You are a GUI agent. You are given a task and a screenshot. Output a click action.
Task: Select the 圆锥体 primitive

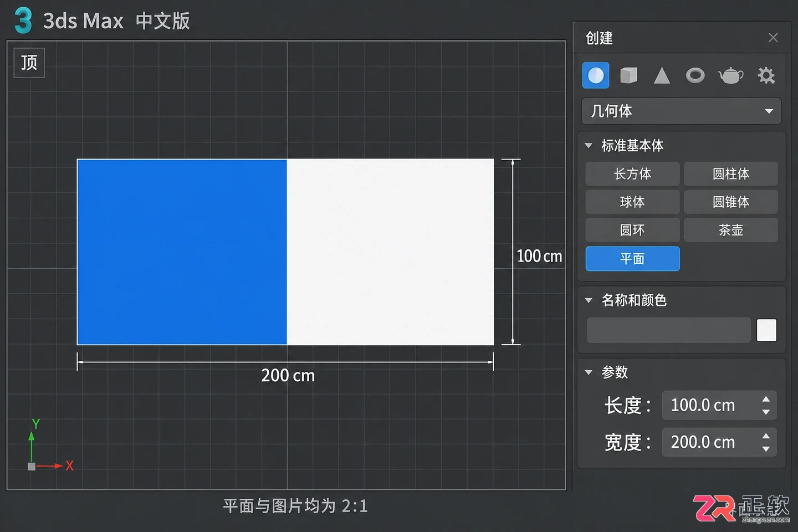731,202
